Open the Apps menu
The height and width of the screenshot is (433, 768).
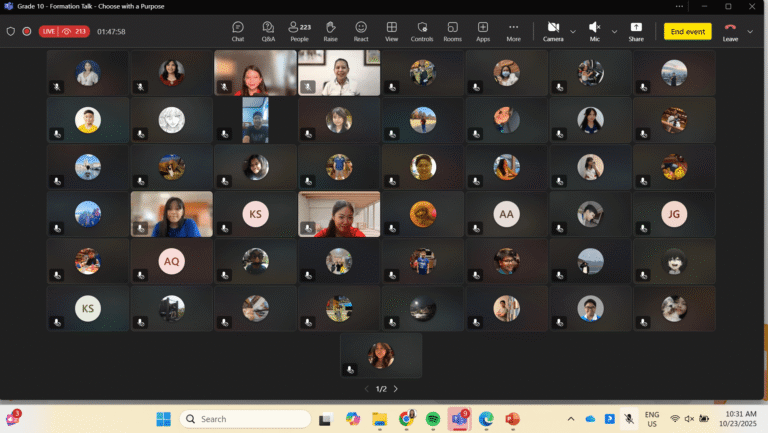click(483, 32)
